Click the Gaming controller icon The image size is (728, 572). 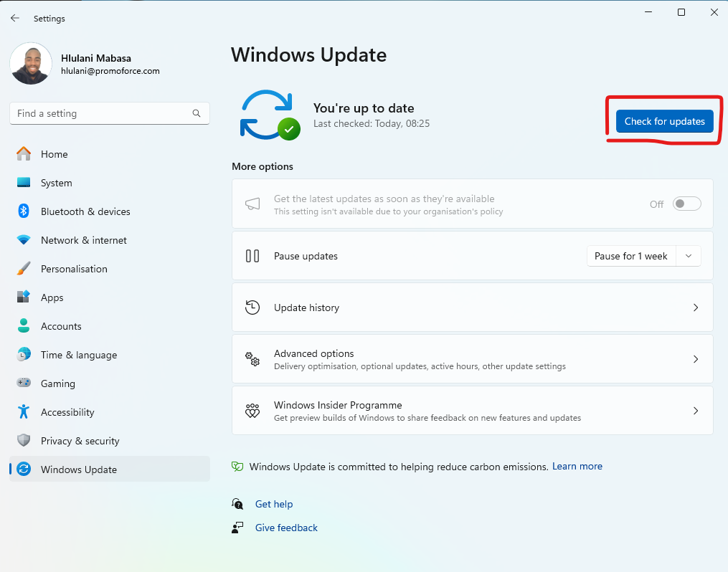pos(24,383)
